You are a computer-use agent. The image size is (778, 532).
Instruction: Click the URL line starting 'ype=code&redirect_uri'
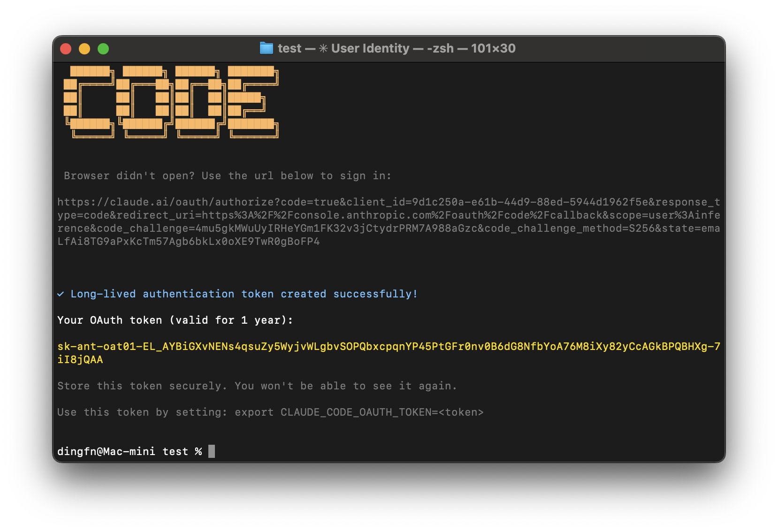[x=389, y=215]
